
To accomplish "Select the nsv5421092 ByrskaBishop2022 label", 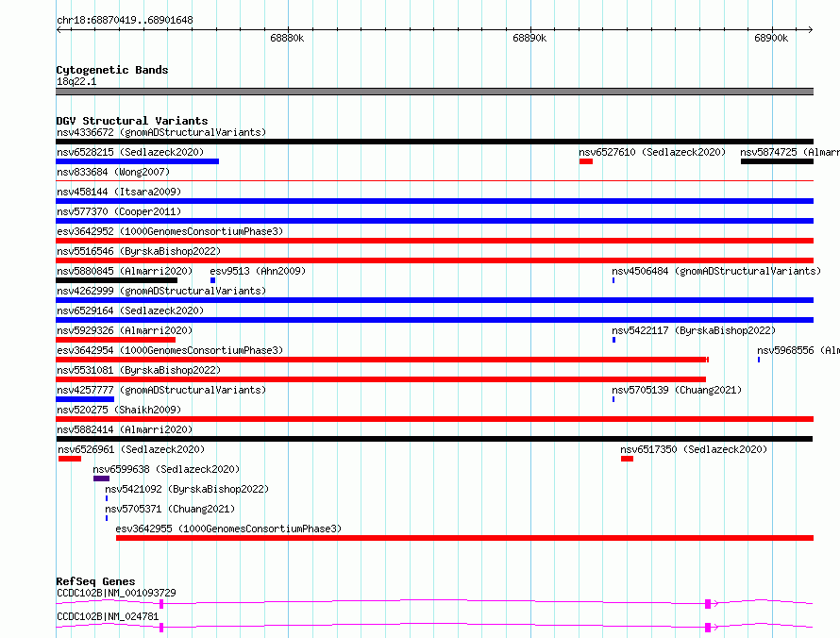I will (x=187, y=489).
